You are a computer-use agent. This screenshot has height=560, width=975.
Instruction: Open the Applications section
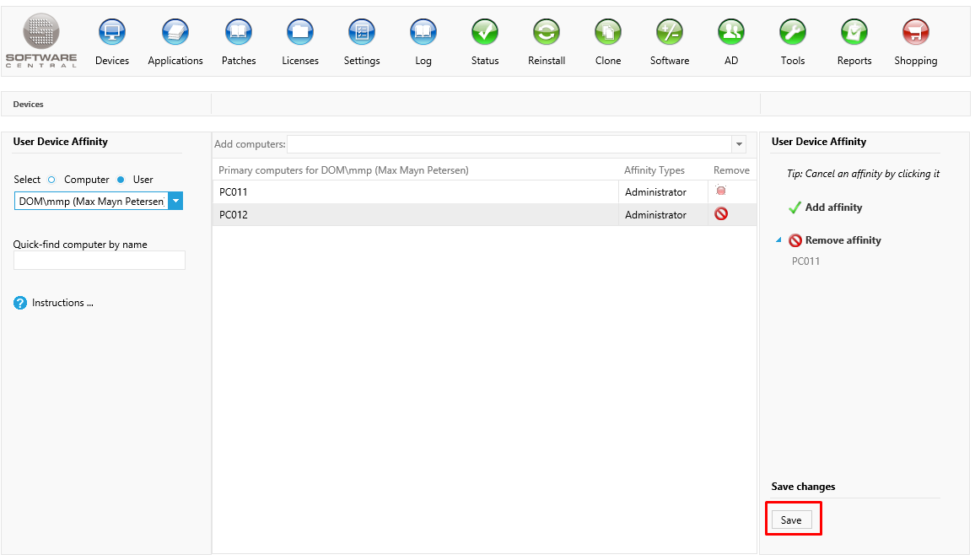coord(175,34)
